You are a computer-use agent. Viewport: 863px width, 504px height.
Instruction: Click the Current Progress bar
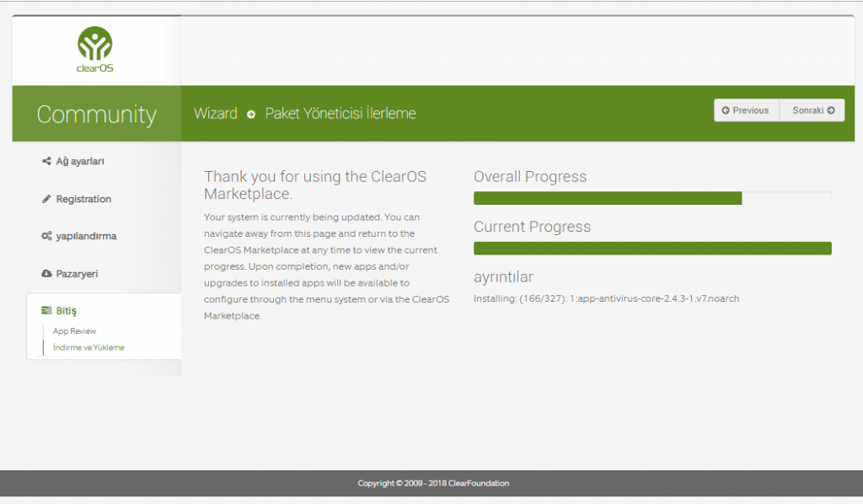651,248
